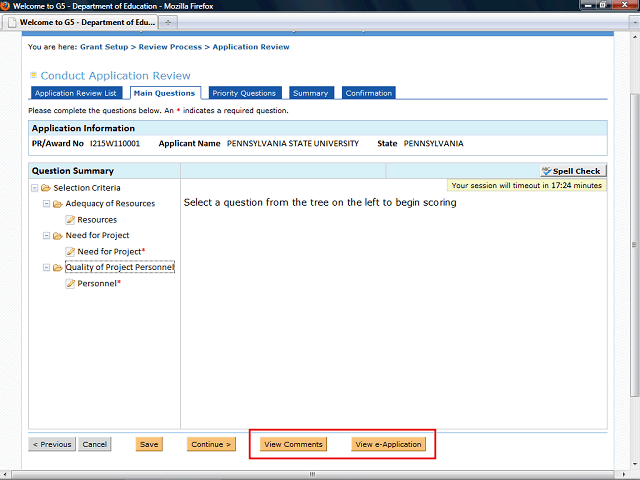Screen dimensions: 640x480
Task: Open a new tab with plus button
Action: [168, 22]
